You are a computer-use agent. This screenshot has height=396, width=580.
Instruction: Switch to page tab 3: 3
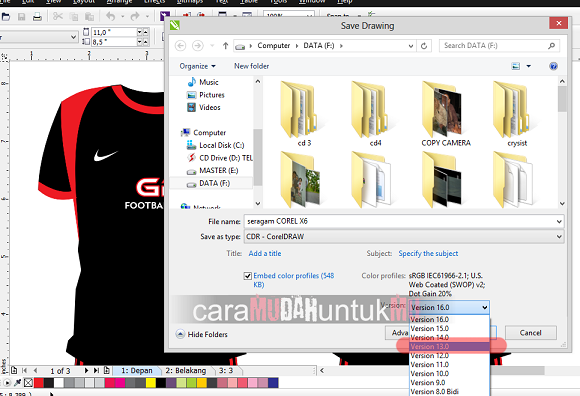[226, 370]
